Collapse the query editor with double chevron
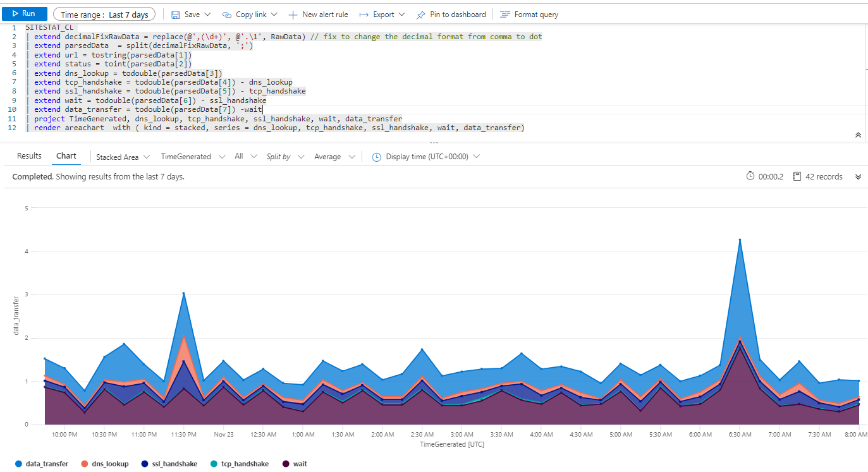 [858, 135]
